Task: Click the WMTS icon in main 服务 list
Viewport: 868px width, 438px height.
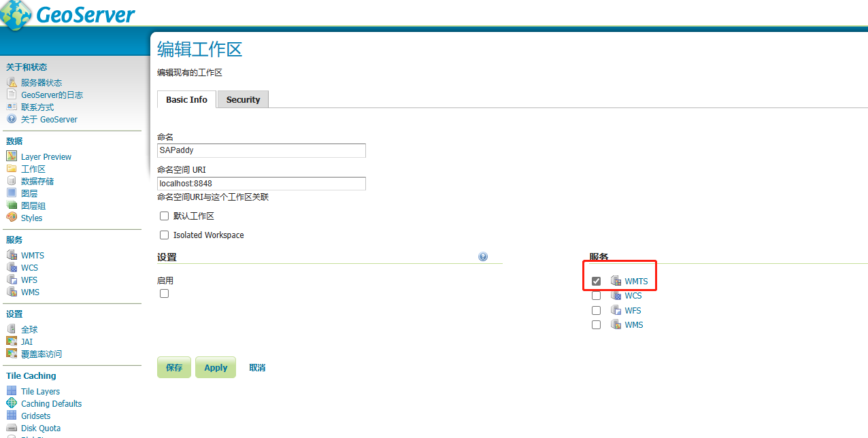Action: [616, 281]
